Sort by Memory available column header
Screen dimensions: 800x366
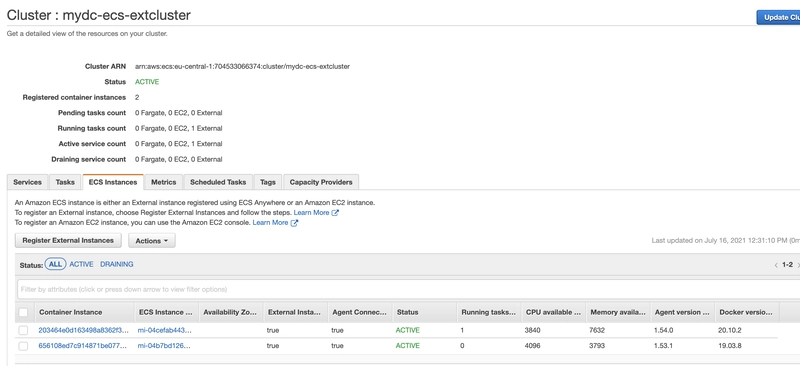618,312
